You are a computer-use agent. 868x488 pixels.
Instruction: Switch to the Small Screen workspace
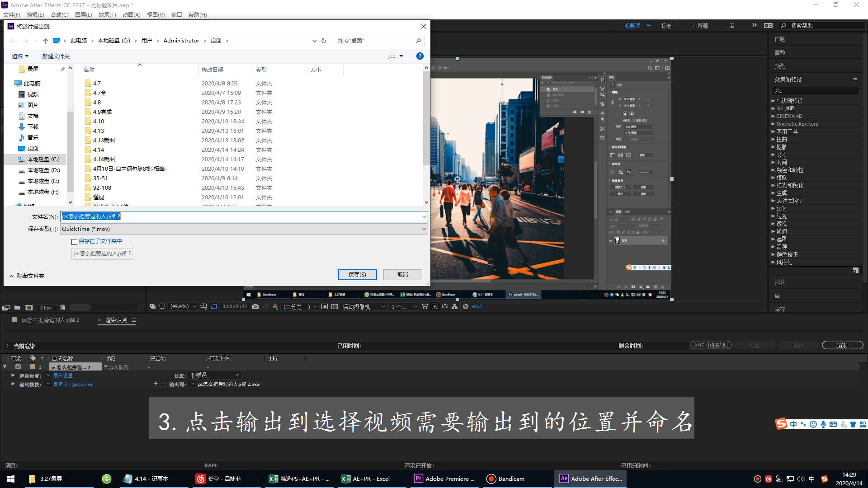pos(700,26)
